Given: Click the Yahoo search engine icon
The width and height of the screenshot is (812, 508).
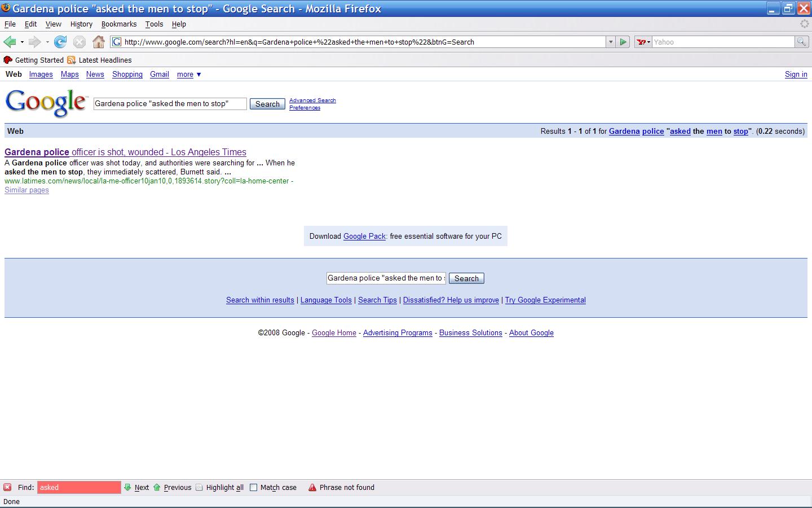Looking at the screenshot, I should tap(641, 42).
